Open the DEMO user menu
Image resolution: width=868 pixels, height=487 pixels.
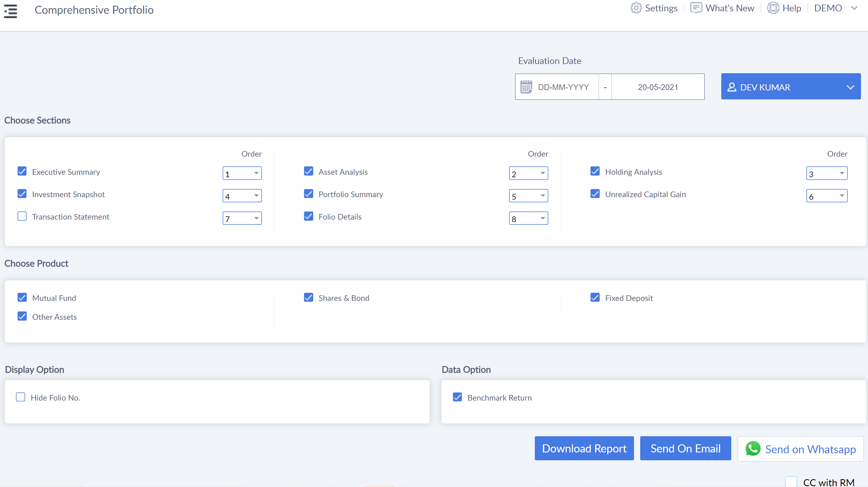click(x=828, y=8)
